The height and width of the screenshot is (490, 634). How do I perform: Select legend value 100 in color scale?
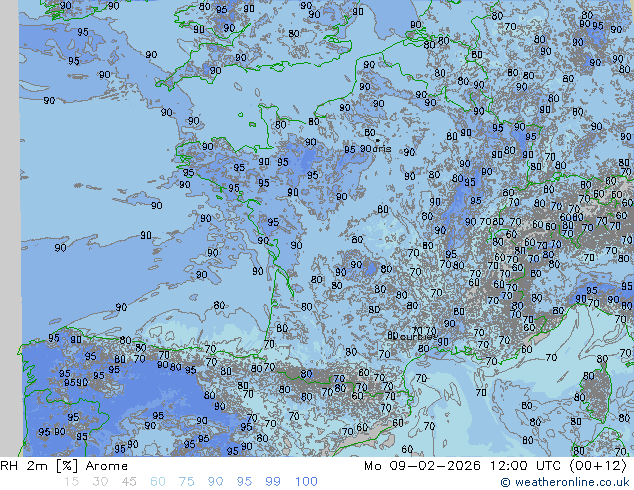306,482
